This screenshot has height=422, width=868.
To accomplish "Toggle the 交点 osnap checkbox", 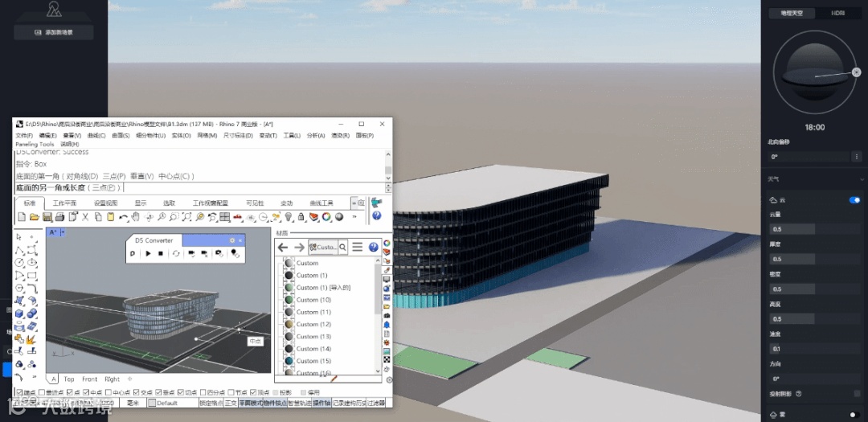I will pos(136,392).
